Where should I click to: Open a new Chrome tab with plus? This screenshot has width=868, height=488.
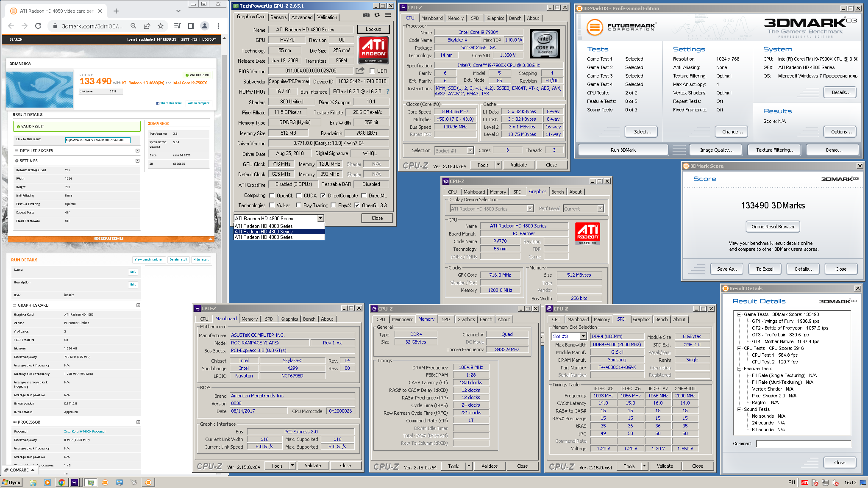tap(116, 11)
